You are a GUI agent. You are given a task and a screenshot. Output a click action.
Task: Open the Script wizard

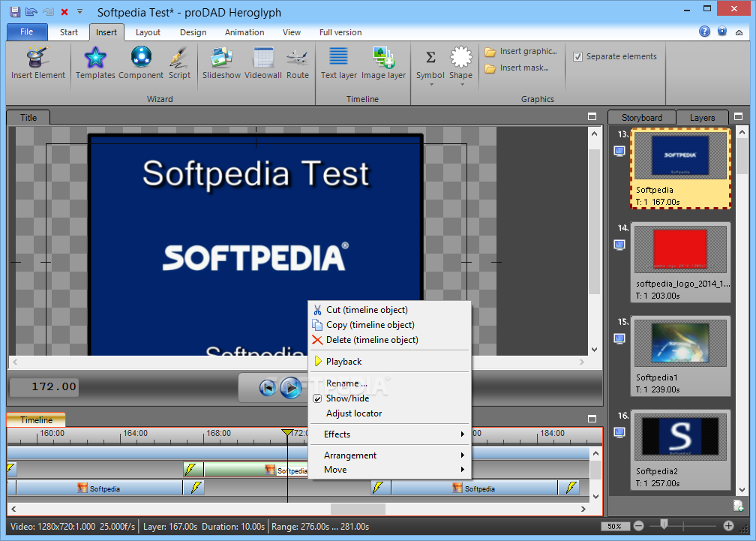(179, 62)
